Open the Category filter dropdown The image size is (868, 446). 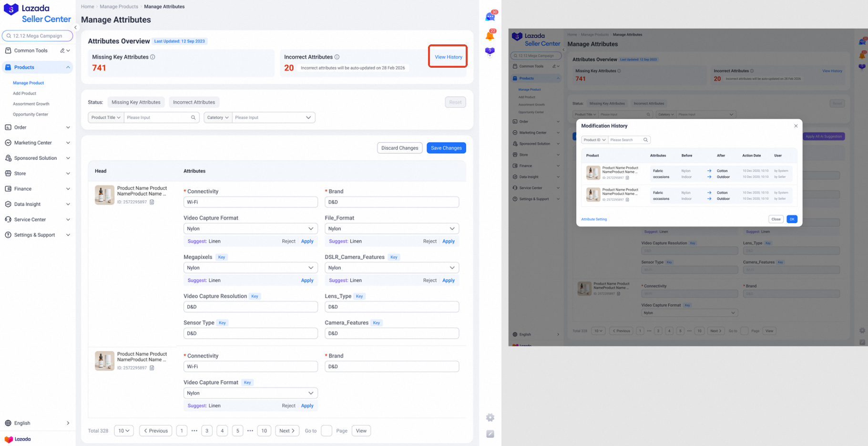[x=217, y=117]
